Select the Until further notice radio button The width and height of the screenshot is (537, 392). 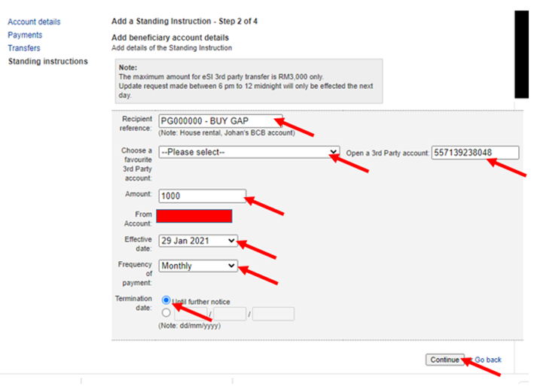click(166, 300)
